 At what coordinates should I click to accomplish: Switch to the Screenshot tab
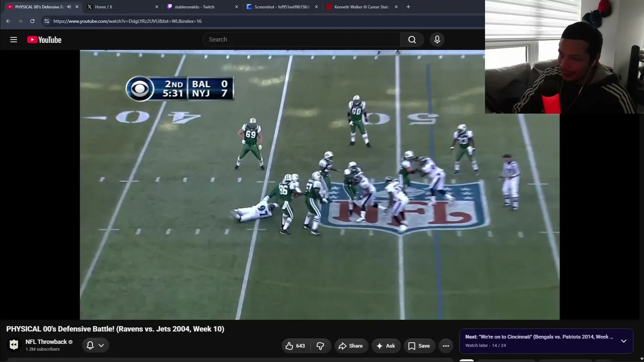(x=282, y=7)
